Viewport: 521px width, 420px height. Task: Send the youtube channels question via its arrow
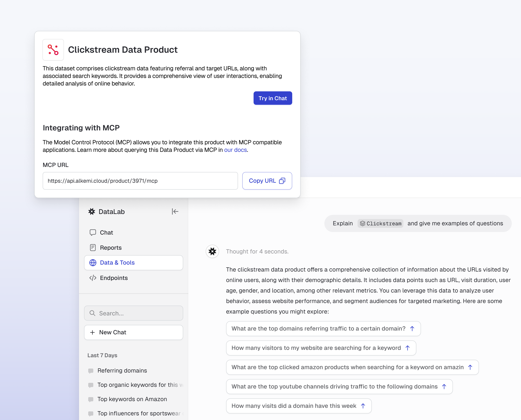(444, 386)
